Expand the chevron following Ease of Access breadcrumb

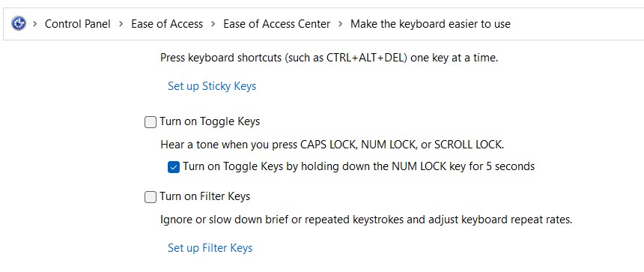click(213, 24)
